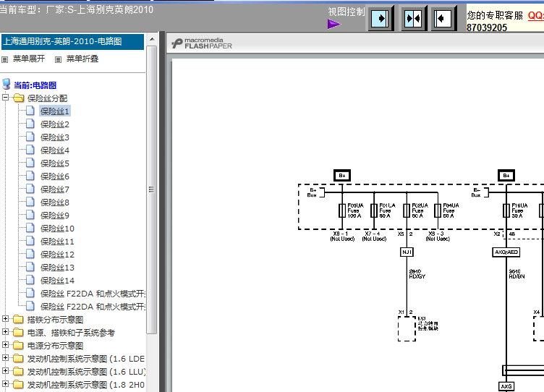Click the 菜单展开 list icon
The height and width of the screenshot is (392, 544).
point(5,59)
